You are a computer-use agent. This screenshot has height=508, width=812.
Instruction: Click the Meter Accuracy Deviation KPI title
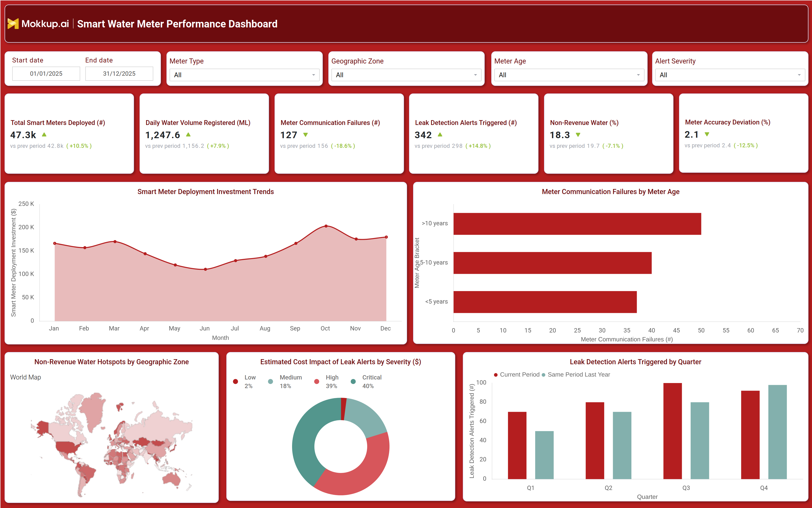coord(728,122)
